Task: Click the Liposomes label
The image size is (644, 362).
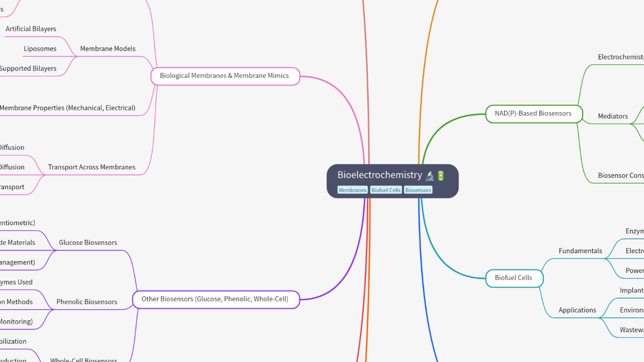Action: point(40,49)
